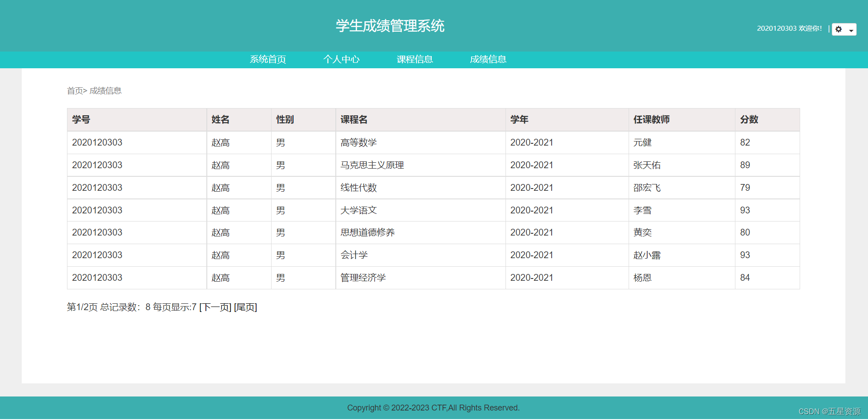
Task: Click the 学生成绩管理系统 title
Action: pos(390,26)
